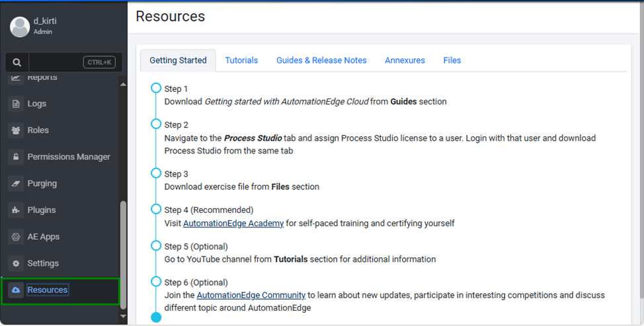Click the AE Apps icon
Screen dimensions: 644x326
[x=16, y=237]
